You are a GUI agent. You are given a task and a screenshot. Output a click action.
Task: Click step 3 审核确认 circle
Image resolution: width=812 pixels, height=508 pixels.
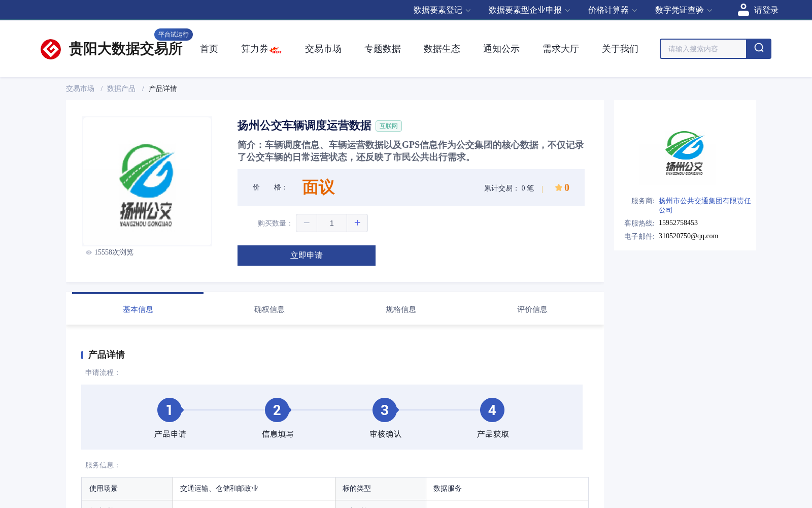pyautogui.click(x=385, y=410)
